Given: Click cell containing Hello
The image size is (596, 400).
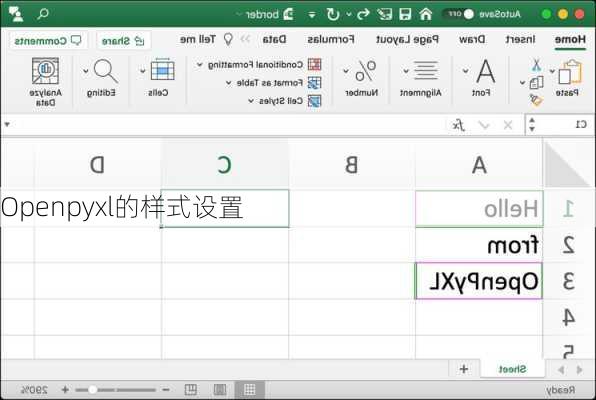Looking at the screenshot, I should (x=479, y=209).
